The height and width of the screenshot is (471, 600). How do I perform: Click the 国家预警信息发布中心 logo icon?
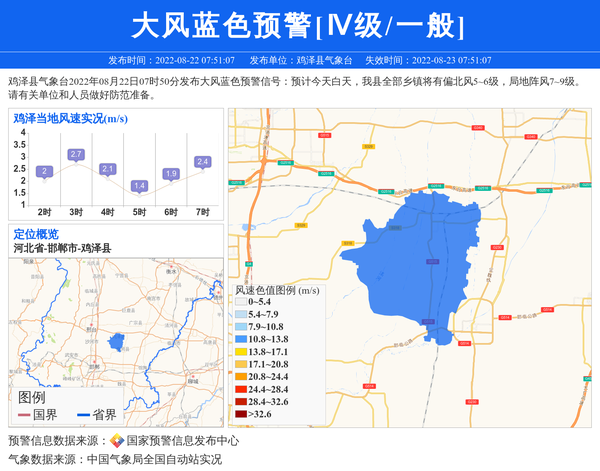pyautogui.click(x=117, y=440)
